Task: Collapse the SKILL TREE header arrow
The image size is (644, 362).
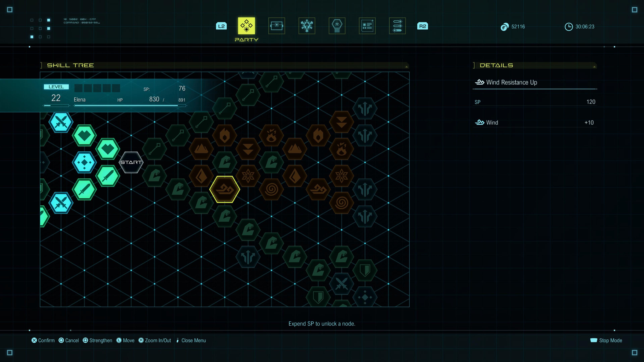Action: 407,67
